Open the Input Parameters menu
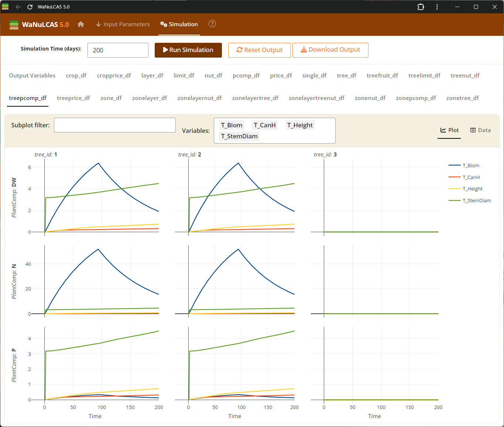This screenshot has width=504, height=427. (x=123, y=24)
